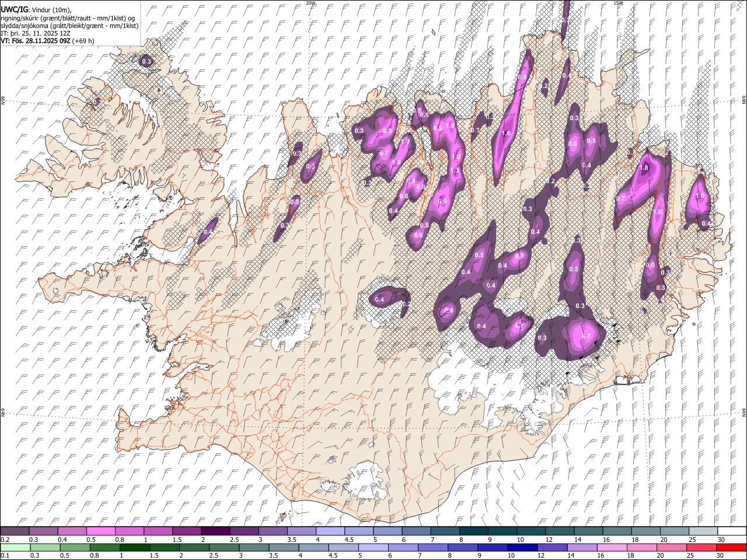Click the 0.2–0.3 dark mauve snow legend swatch
Image resolution: width=747 pixels, height=560 pixels.
click(x=15, y=531)
